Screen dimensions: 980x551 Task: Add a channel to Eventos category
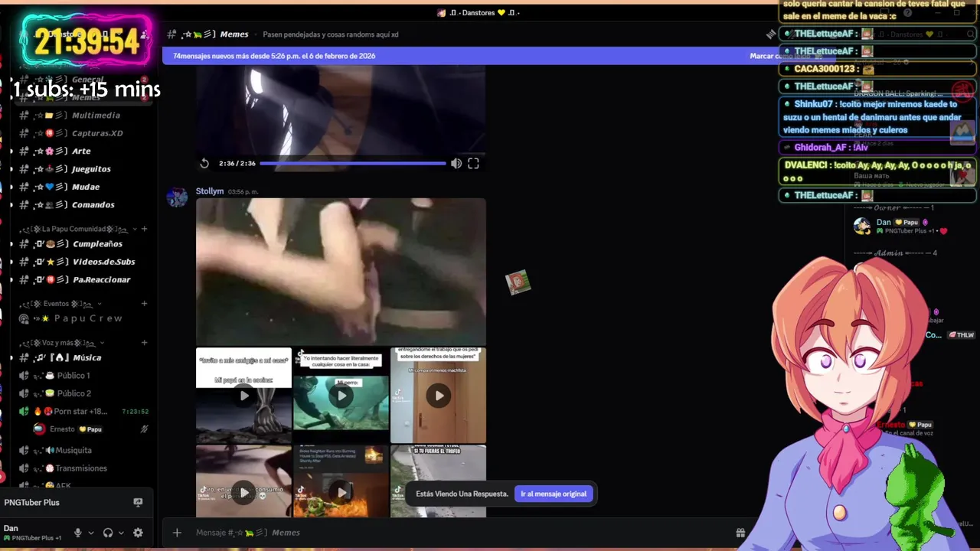click(144, 304)
